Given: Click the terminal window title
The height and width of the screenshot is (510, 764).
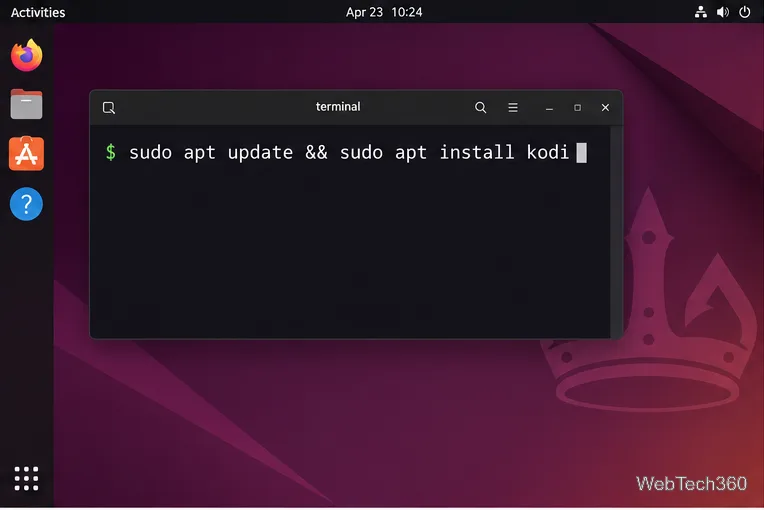Looking at the screenshot, I should [x=338, y=107].
